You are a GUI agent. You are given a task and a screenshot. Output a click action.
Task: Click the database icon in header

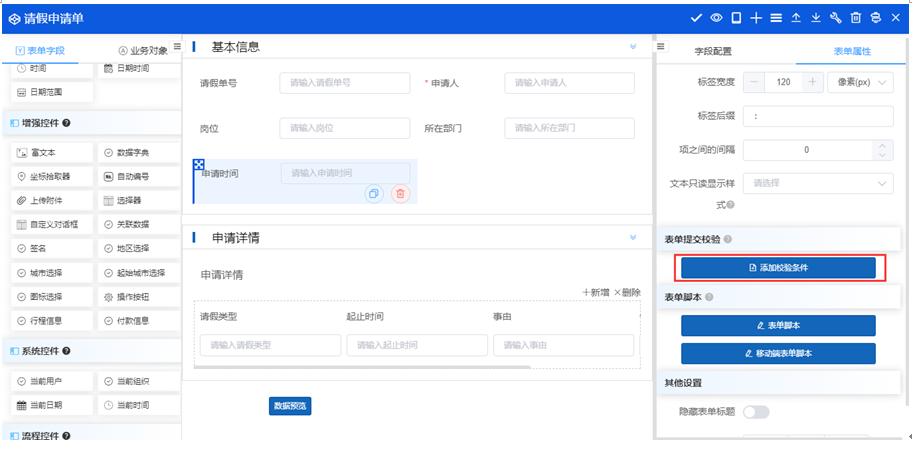[x=875, y=18]
